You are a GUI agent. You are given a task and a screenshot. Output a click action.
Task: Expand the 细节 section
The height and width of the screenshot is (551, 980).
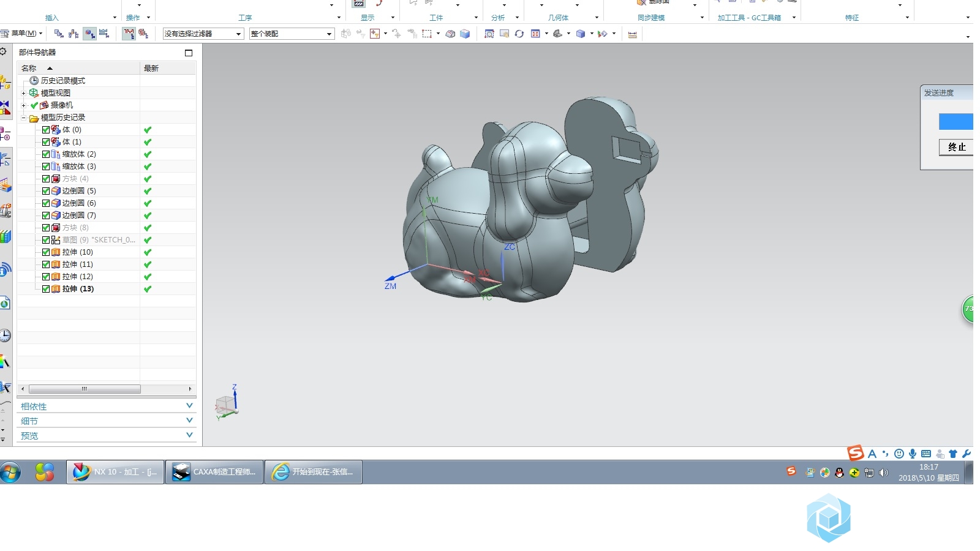[107, 421]
